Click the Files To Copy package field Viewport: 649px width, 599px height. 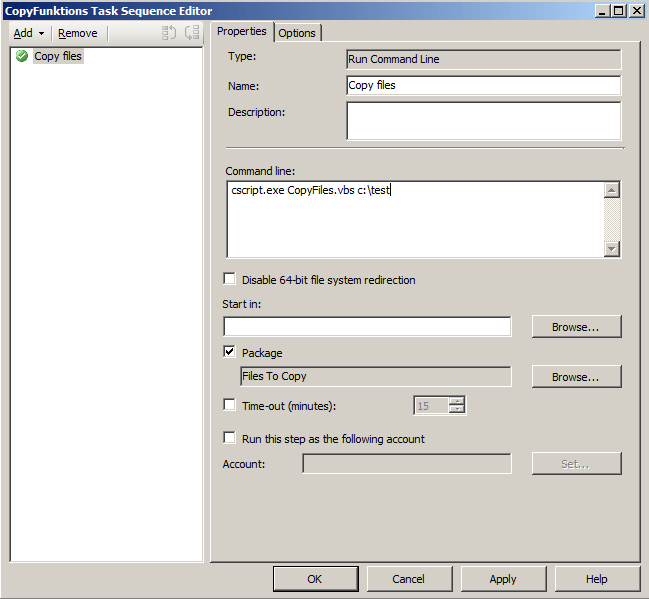tap(376, 376)
